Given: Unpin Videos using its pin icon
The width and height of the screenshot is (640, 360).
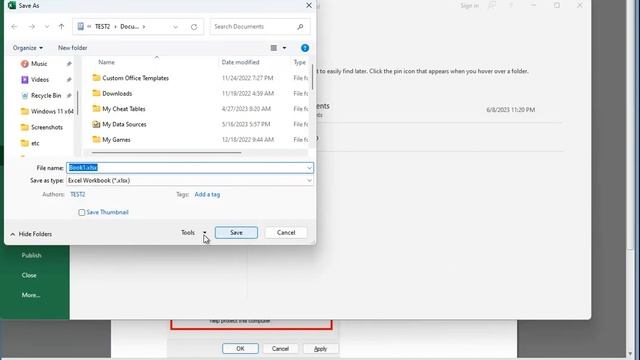Looking at the screenshot, I should click(x=69, y=80).
